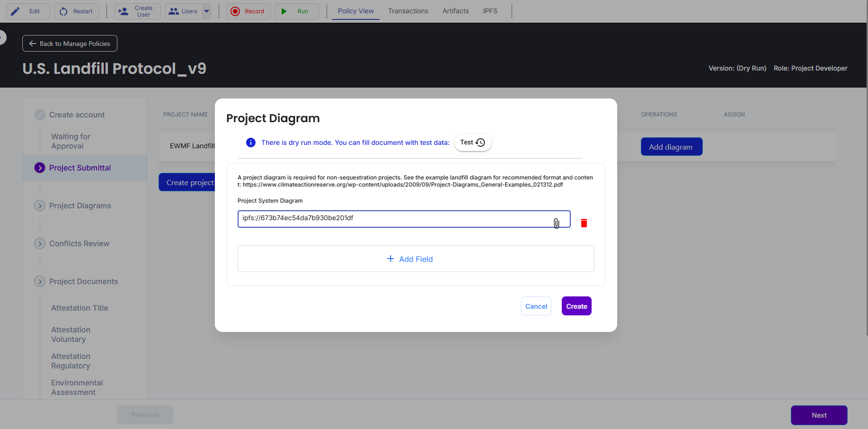Cancel the Project Diagram dialog
The width and height of the screenshot is (868, 429).
pyautogui.click(x=536, y=306)
